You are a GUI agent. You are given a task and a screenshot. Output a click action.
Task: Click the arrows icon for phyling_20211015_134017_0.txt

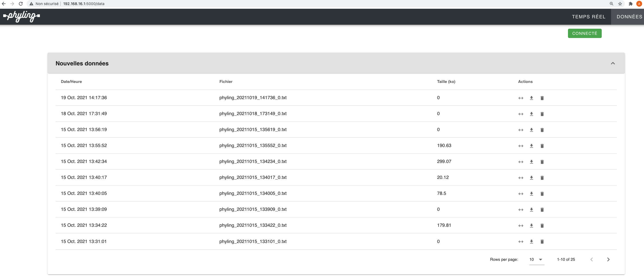pyautogui.click(x=521, y=178)
